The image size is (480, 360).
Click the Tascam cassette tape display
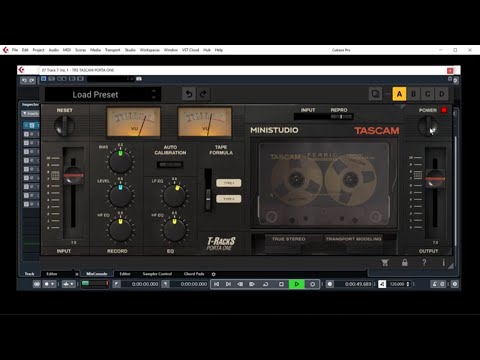click(323, 184)
